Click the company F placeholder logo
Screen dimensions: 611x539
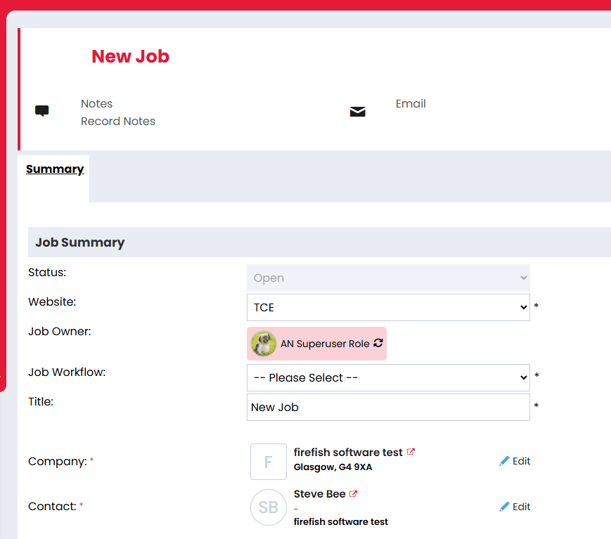[268, 461]
